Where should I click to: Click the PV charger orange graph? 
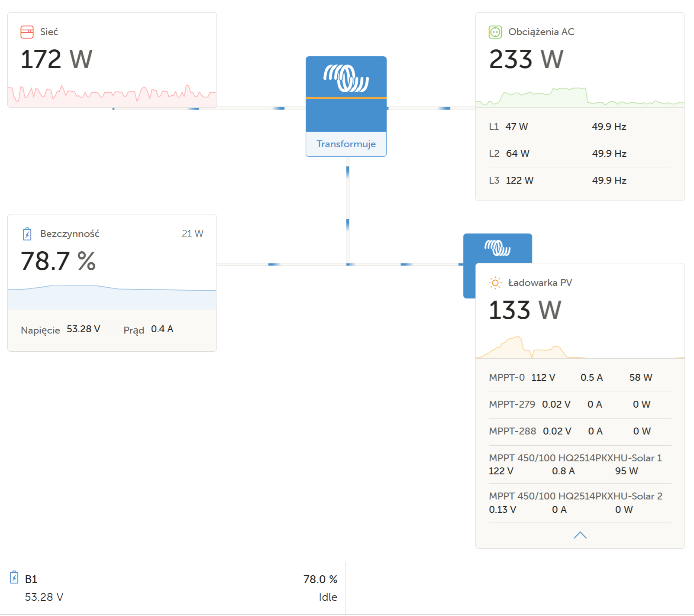580,347
